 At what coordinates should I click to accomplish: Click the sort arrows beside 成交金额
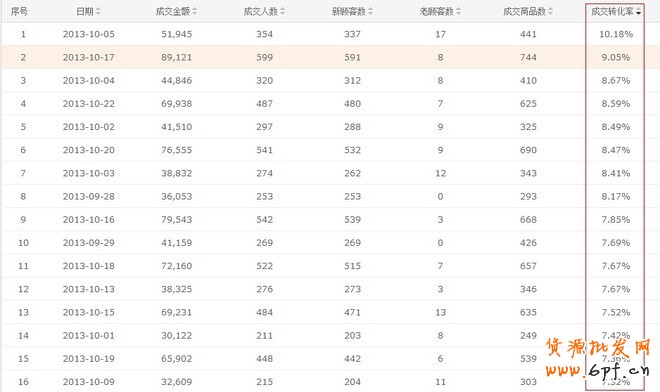pos(194,12)
